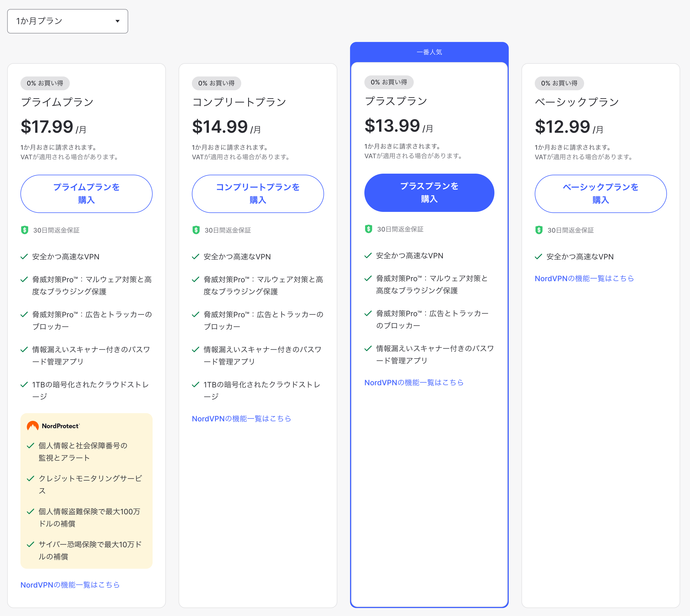
Task: Click サイバー恐喝保険で最大10万ドルの補償 text
Action: [90, 550]
